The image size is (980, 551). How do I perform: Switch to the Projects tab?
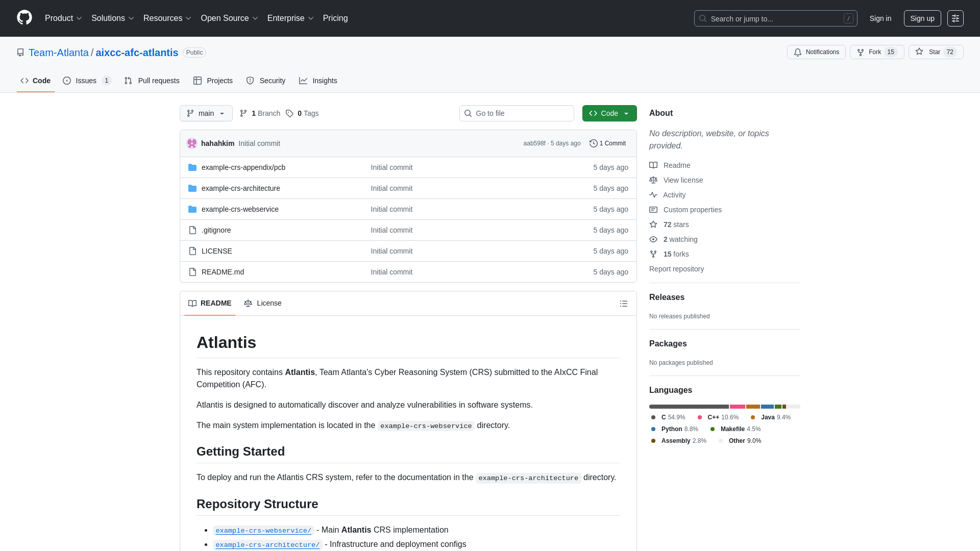pyautogui.click(x=213, y=81)
